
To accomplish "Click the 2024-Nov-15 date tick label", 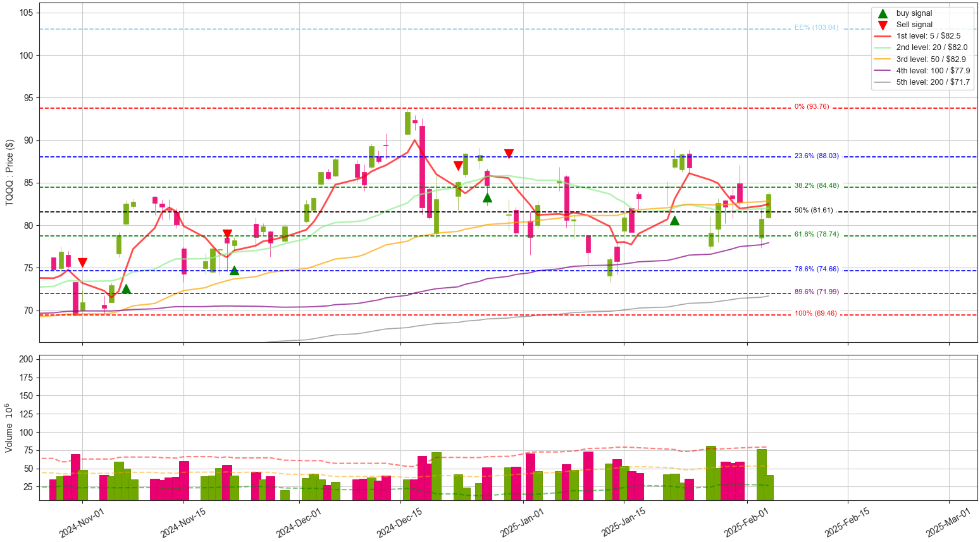I will pos(182,522).
